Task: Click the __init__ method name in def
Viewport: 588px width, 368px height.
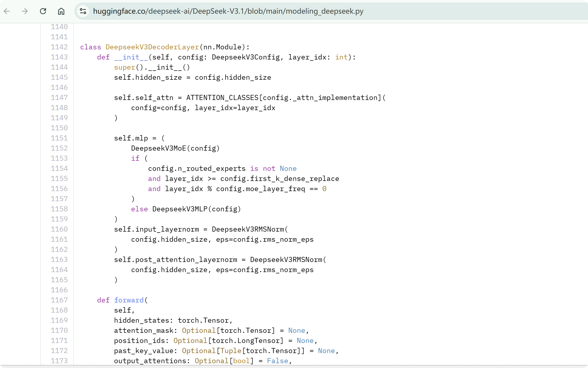Action: tap(131, 57)
